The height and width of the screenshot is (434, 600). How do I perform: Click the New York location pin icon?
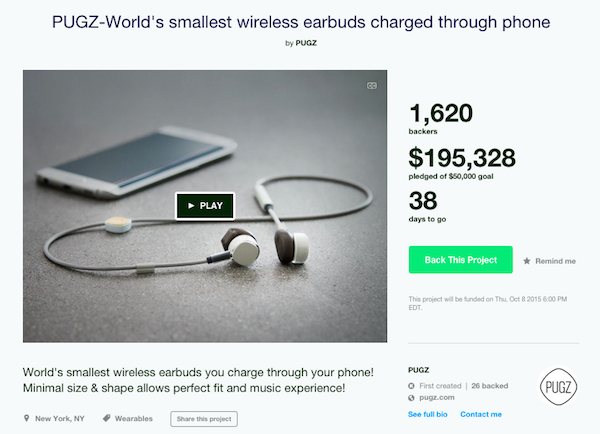(x=26, y=418)
